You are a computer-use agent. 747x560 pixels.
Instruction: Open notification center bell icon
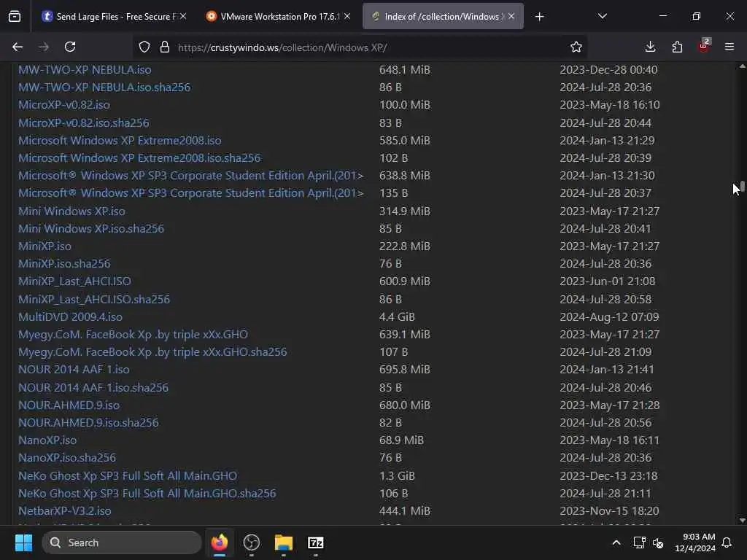tap(727, 542)
